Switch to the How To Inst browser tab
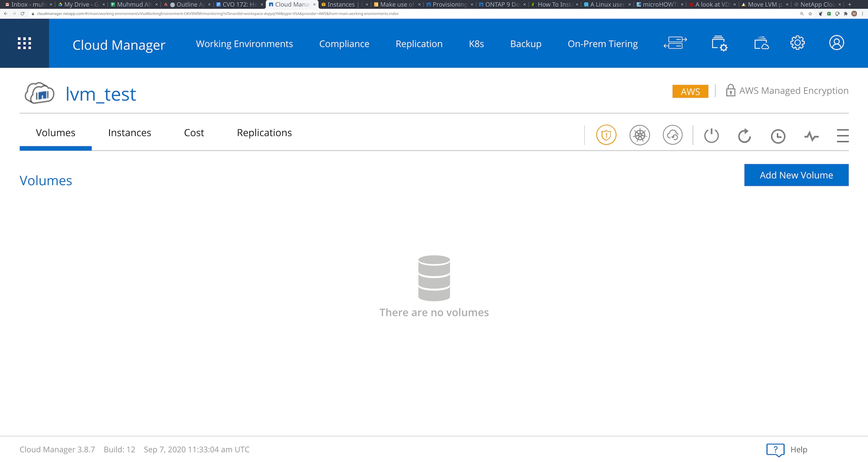Image resolution: width=868 pixels, height=462 pixels. tap(555, 4)
